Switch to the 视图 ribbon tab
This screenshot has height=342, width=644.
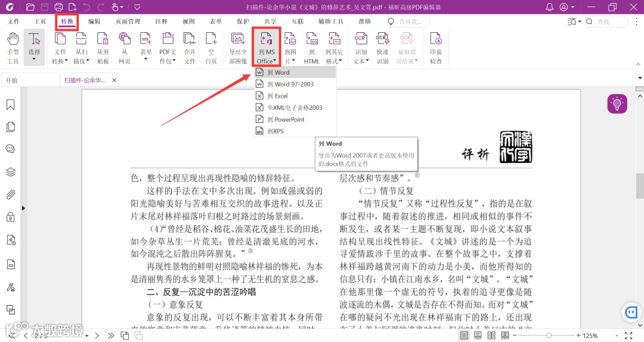(188, 21)
